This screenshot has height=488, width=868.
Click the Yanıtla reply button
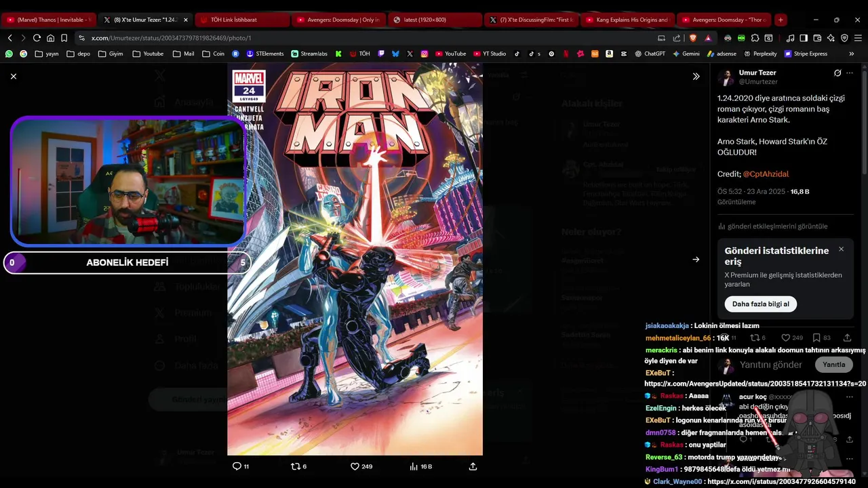(x=833, y=365)
